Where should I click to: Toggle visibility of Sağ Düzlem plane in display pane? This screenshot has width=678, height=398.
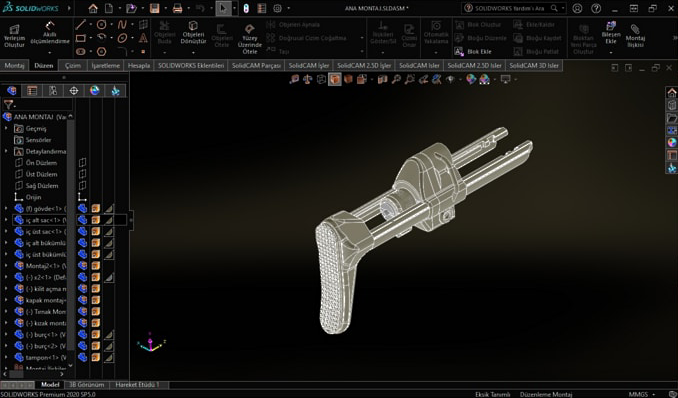[82, 186]
